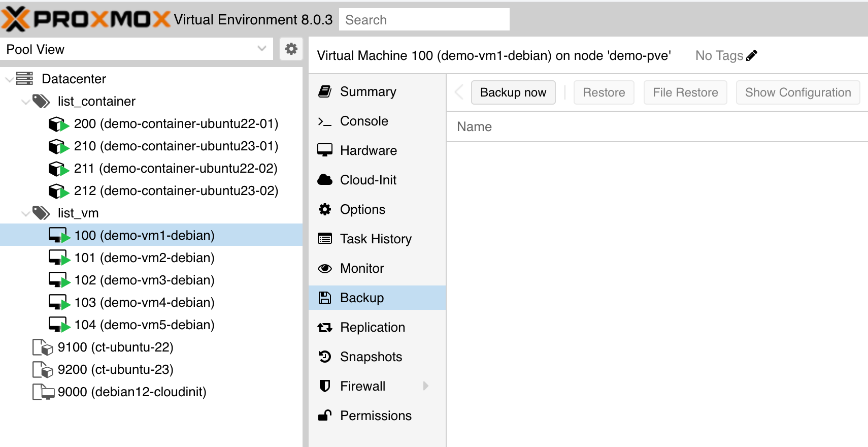The image size is (868, 447).
Task: Open the Options tab
Action: (377, 209)
